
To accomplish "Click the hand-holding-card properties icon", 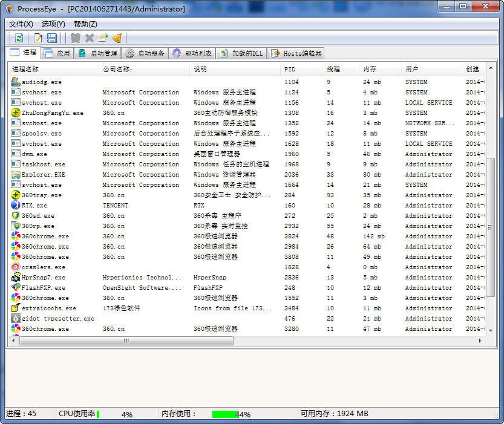I will pos(103,38).
